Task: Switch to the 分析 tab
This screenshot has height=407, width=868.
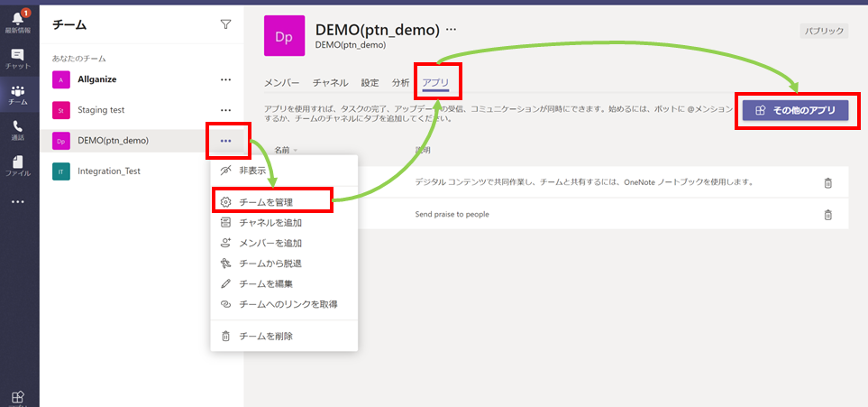Action: (x=400, y=83)
